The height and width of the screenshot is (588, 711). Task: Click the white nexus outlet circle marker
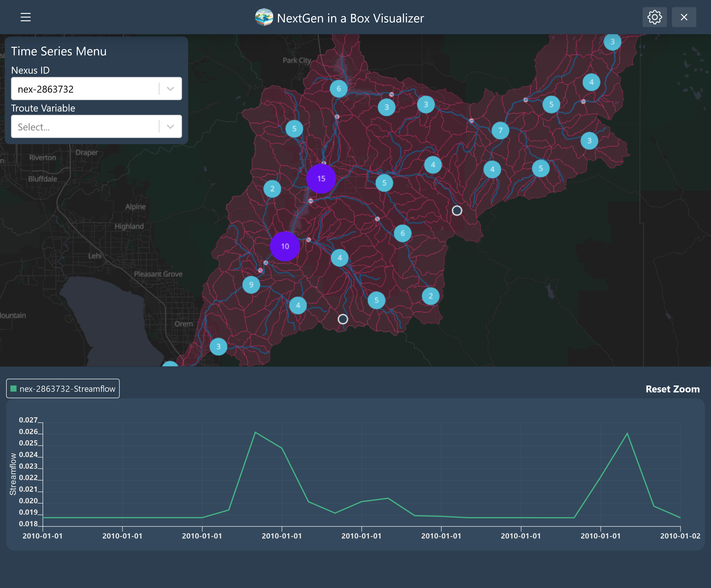pos(457,210)
